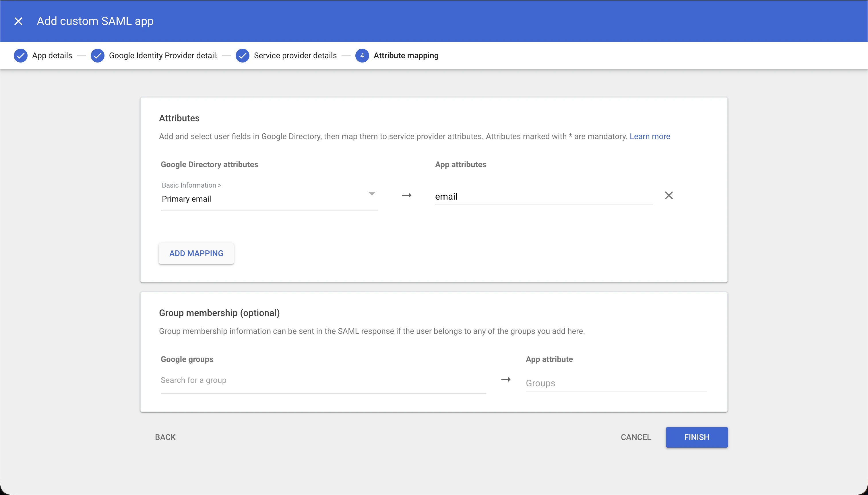
Task: Click the App details completed checkmark icon
Action: point(20,55)
